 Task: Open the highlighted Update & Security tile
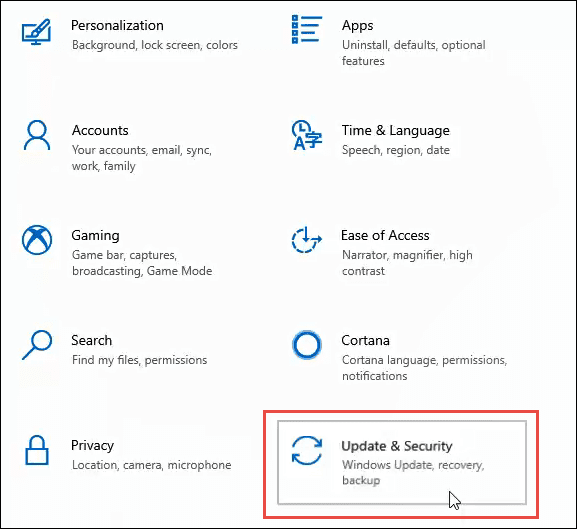tap(402, 462)
